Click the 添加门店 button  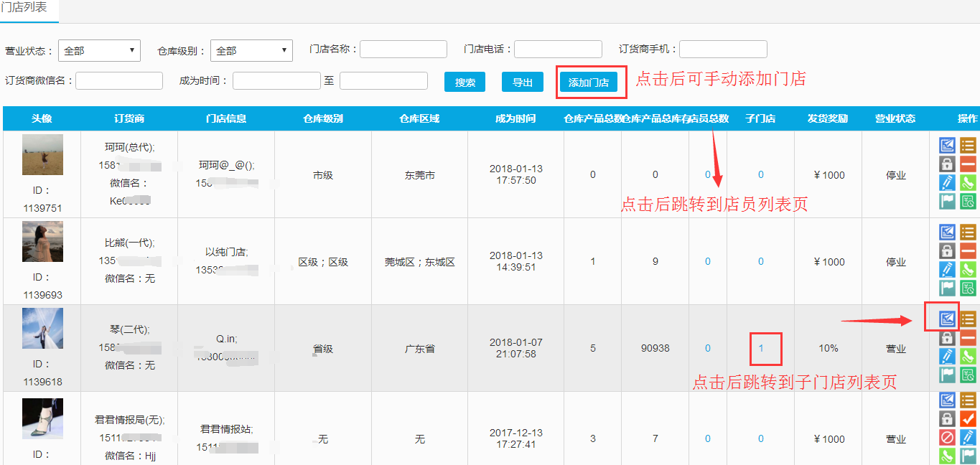point(589,82)
